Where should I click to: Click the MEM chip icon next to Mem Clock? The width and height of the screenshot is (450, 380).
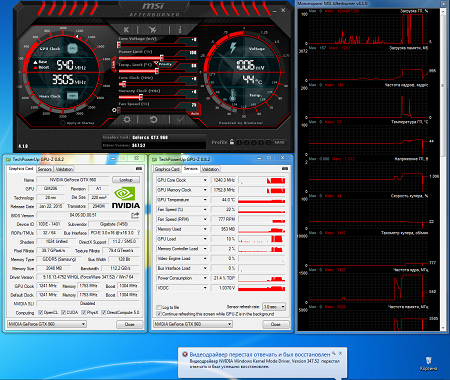[x=72, y=96]
